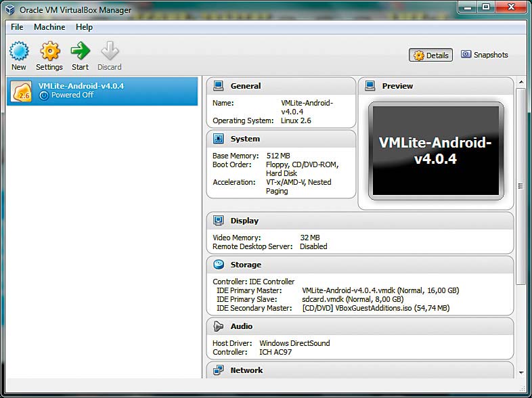Image resolution: width=532 pixels, height=398 pixels.
Task: Click the Linux 2.6 OS icon of VMLite-Android
Action: [x=21, y=91]
